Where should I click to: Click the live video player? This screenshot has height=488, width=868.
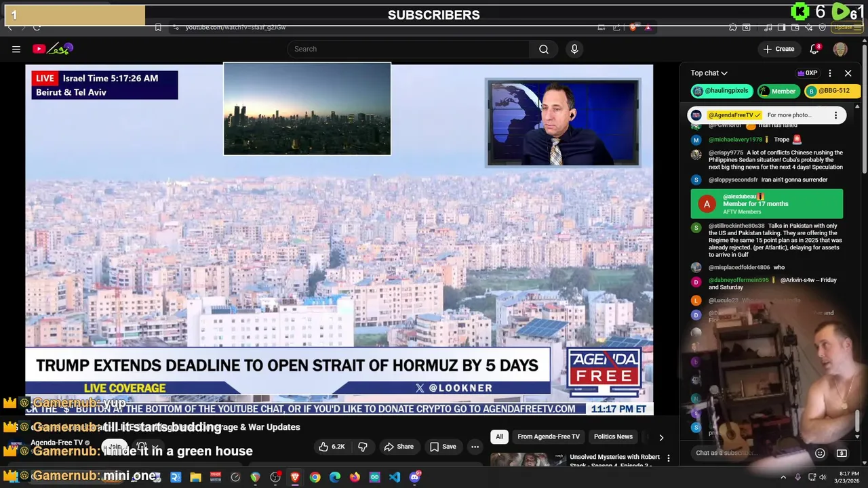(x=339, y=240)
